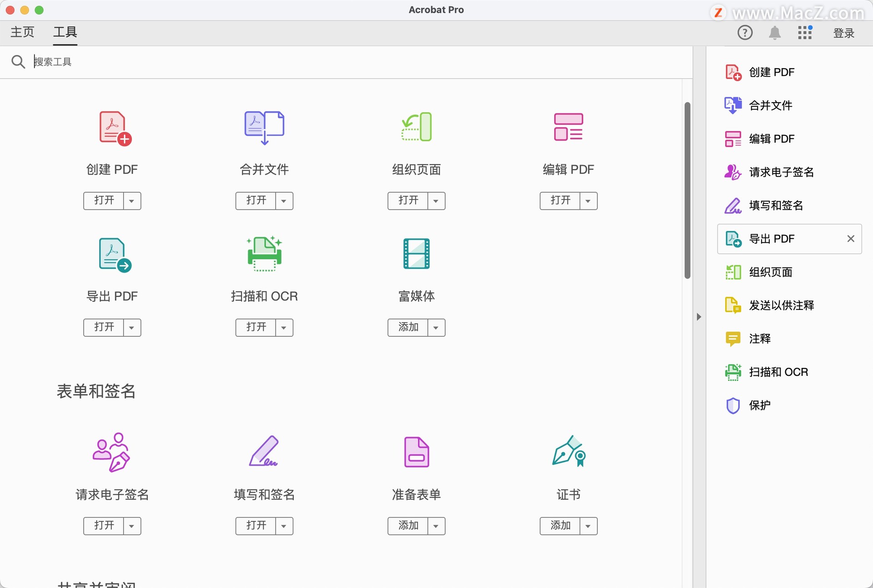Expand dropdown arrow next to 导出 PDF 打开

pos(132,328)
